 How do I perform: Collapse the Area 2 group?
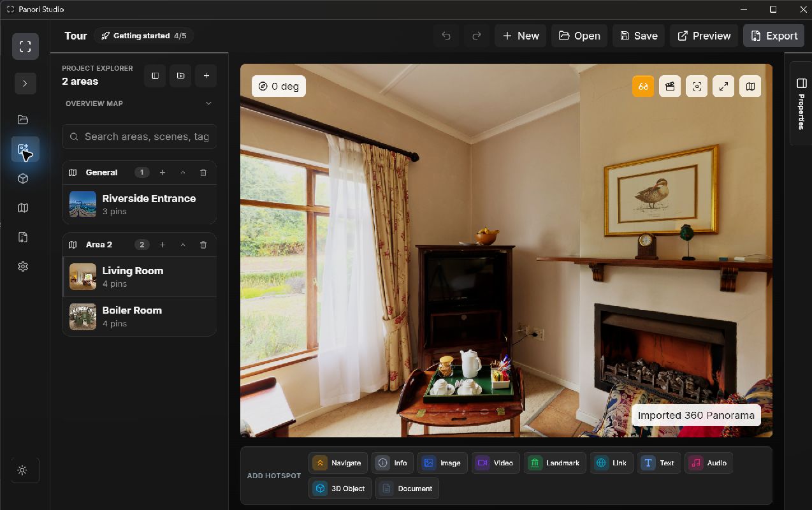click(183, 244)
